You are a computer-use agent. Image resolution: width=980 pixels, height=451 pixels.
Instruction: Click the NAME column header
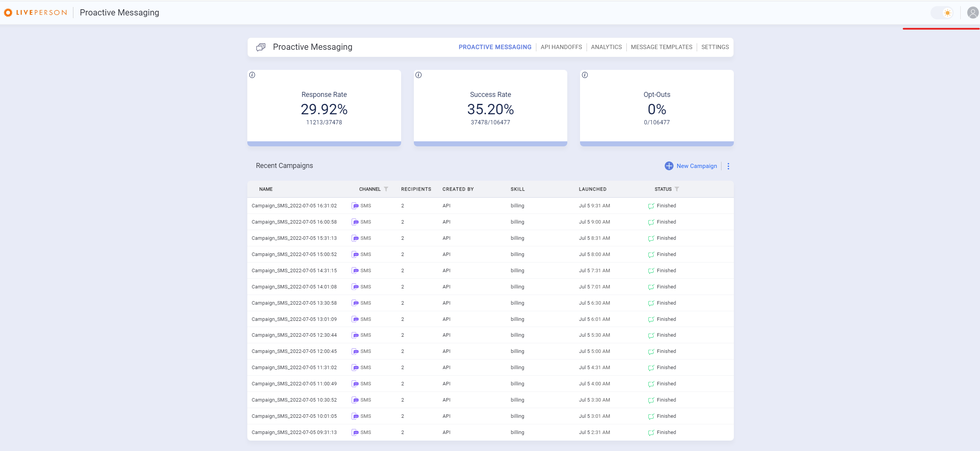coord(266,189)
